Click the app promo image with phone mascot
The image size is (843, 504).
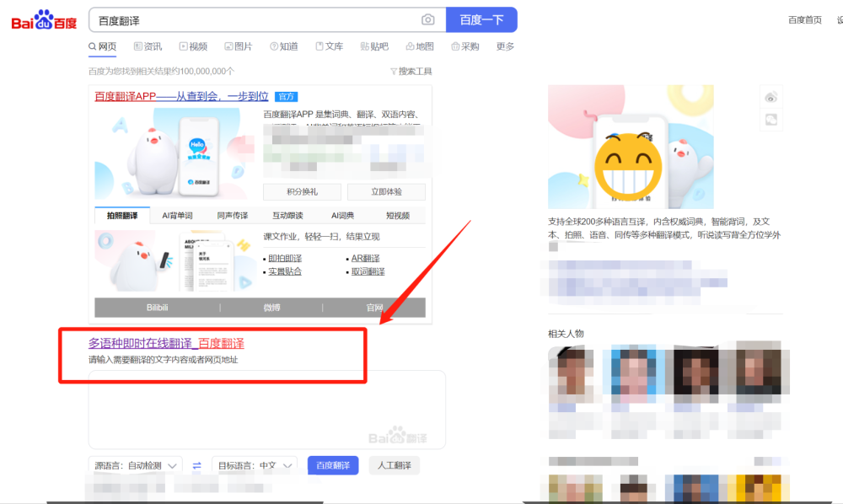(175, 153)
